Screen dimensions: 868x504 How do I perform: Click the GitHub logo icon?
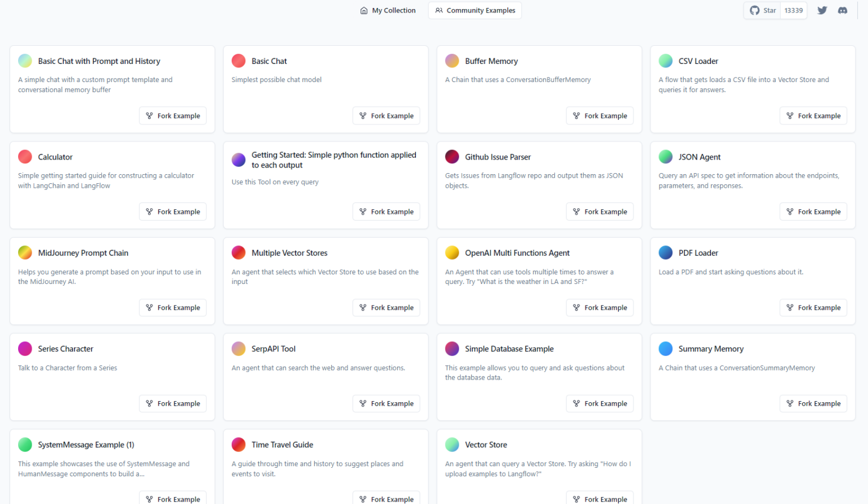coord(754,10)
